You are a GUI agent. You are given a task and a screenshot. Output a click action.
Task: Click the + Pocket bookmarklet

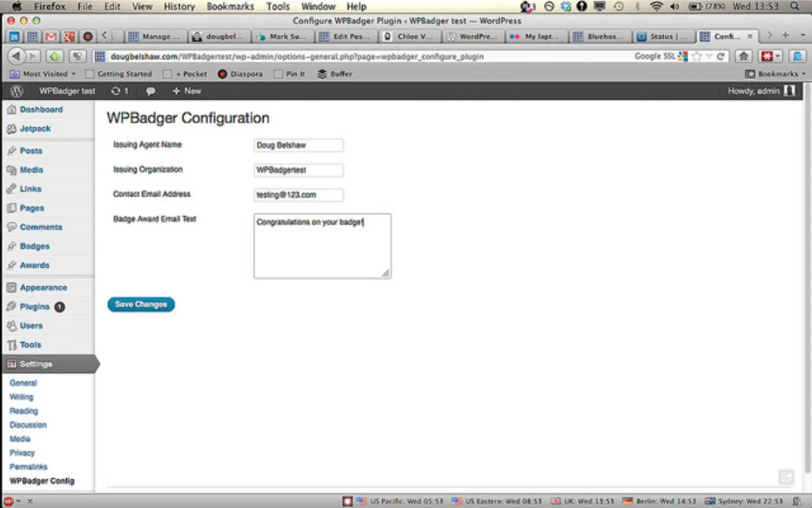pyautogui.click(x=186, y=74)
